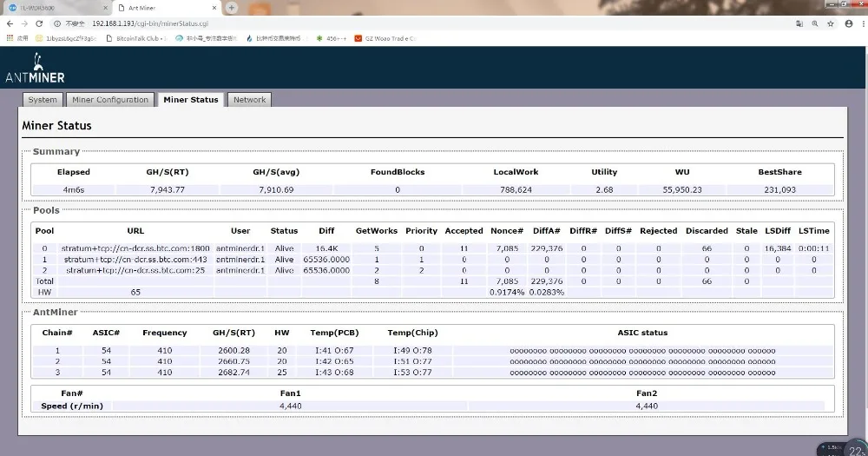Open the Miner Configuration tab
This screenshot has width=868, height=456.
110,100
